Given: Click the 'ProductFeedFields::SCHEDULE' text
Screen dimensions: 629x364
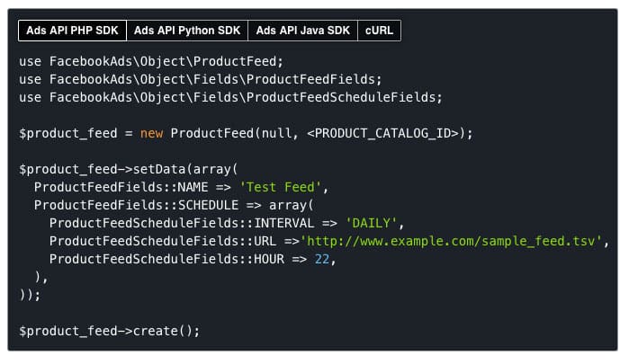Looking at the screenshot, I should [x=136, y=205].
